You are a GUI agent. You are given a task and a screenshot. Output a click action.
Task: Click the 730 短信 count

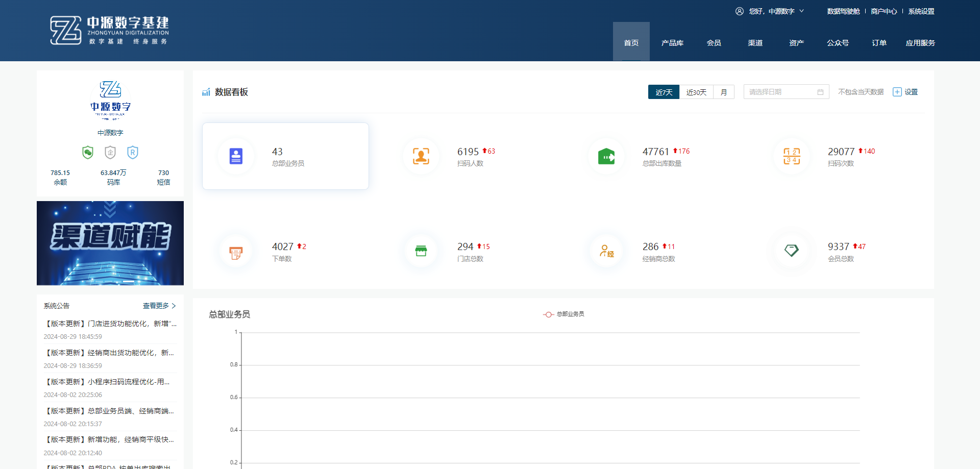163,178
